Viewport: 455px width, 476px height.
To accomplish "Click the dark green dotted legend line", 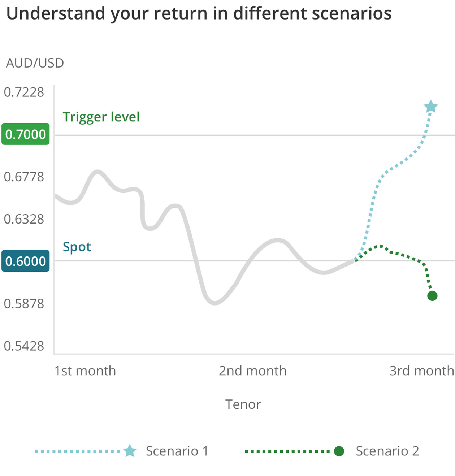I will click(287, 451).
